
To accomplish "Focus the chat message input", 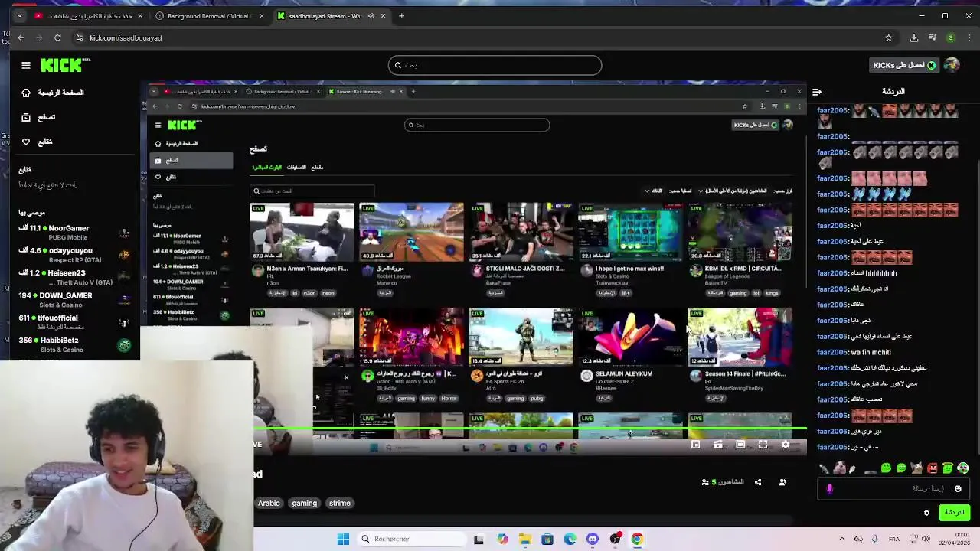I will pos(893,488).
